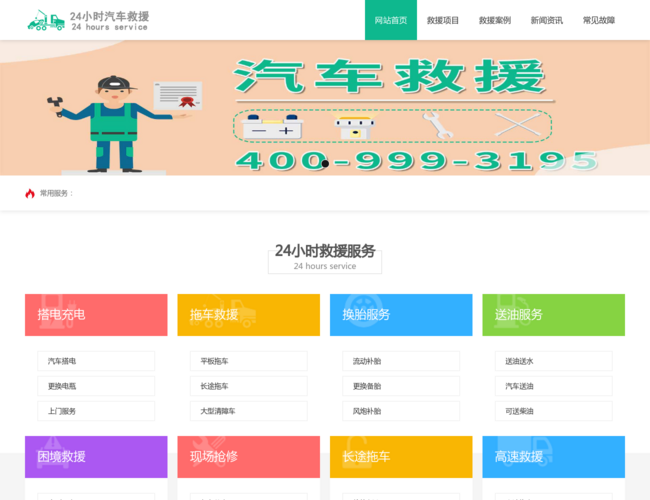
Task: Click the car battery icon in the banner
Action: point(273,127)
